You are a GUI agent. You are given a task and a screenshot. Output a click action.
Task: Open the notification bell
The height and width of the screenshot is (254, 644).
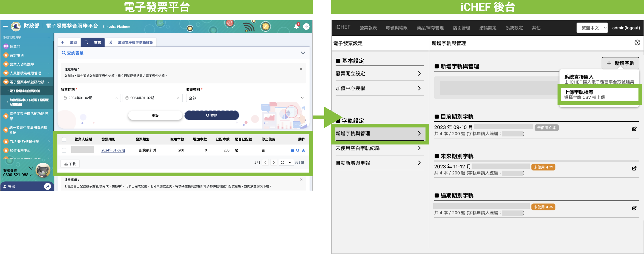pyautogui.click(x=296, y=26)
